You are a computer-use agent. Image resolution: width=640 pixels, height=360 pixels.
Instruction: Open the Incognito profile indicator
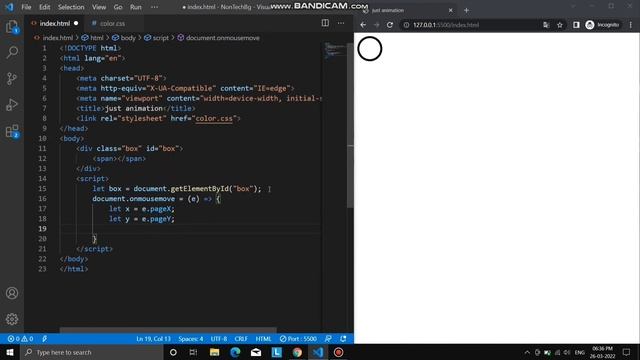602,25
